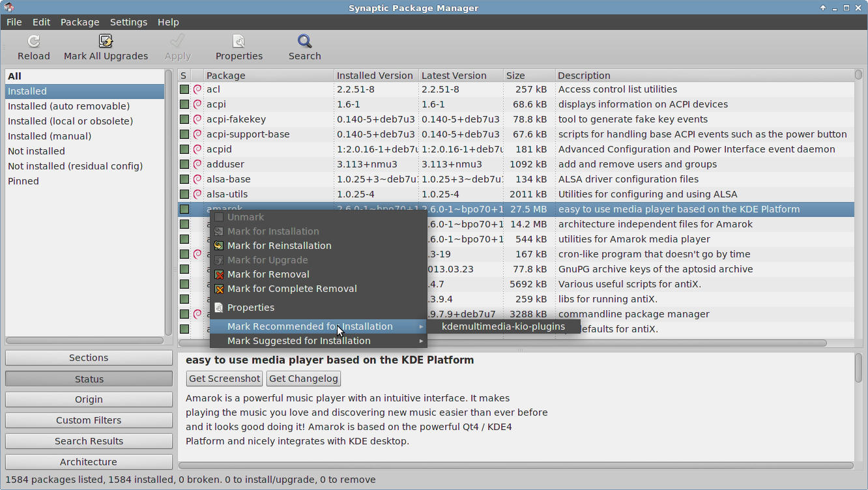Click the Sections filter button
Screen dimensions: 868x490
click(x=89, y=358)
